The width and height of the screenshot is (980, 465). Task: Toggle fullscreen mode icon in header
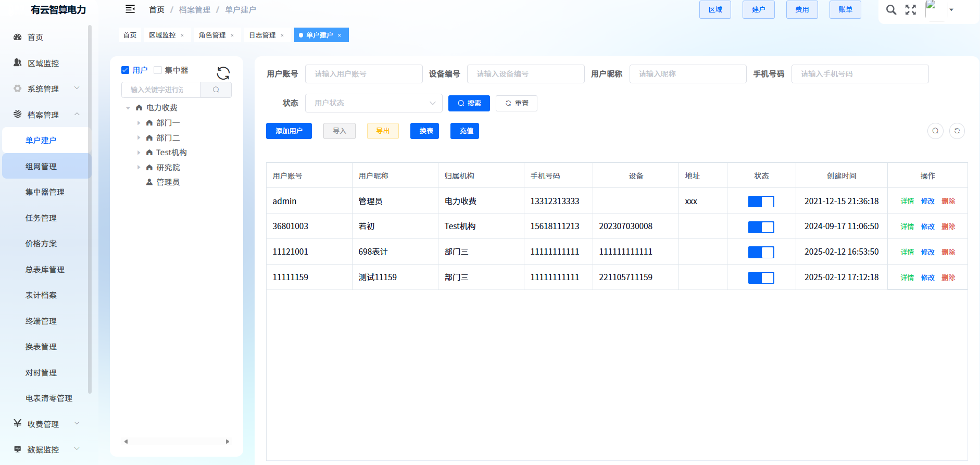(910, 10)
